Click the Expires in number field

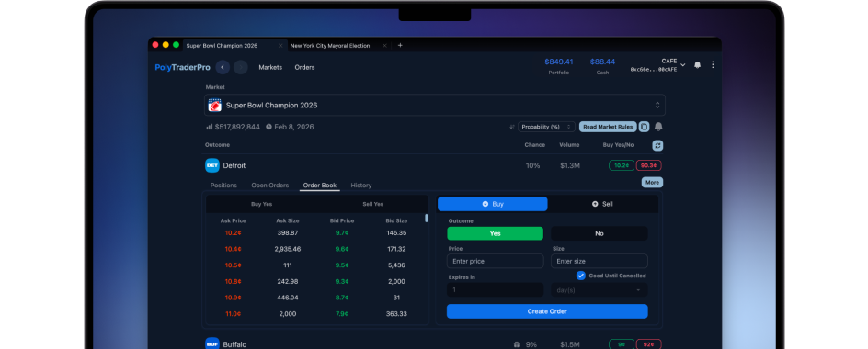tap(496, 290)
